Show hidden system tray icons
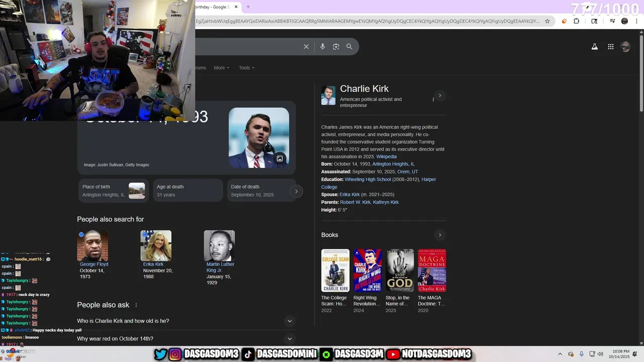This screenshot has height=362, width=644. (x=560, y=354)
